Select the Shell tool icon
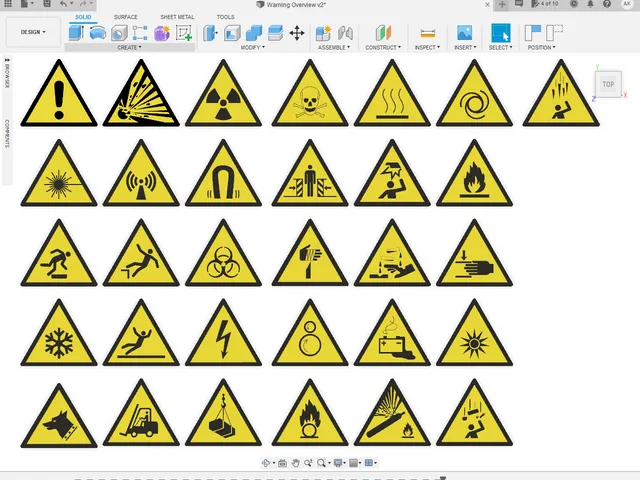The width and height of the screenshot is (640, 480). click(x=232, y=33)
